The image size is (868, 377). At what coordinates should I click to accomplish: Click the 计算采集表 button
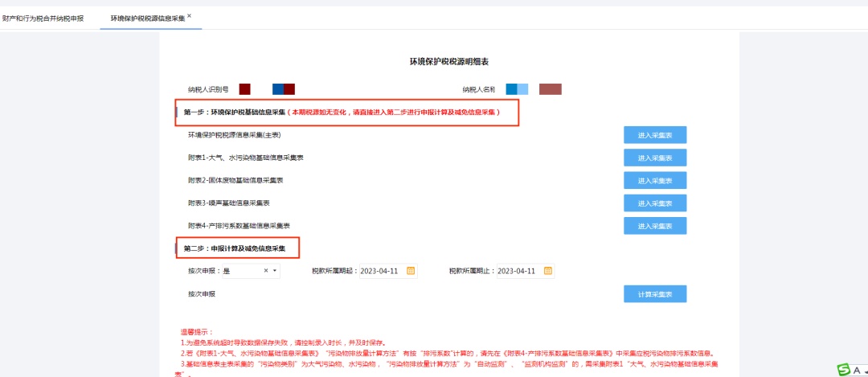point(655,294)
